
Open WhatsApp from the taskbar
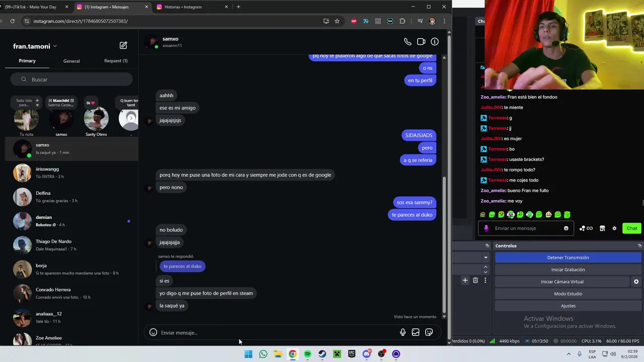coord(263,354)
